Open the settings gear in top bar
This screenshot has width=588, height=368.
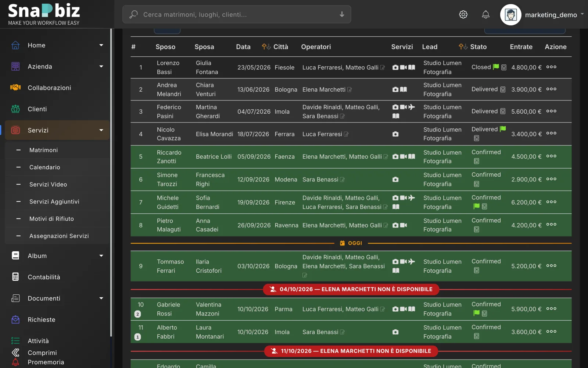(463, 14)
